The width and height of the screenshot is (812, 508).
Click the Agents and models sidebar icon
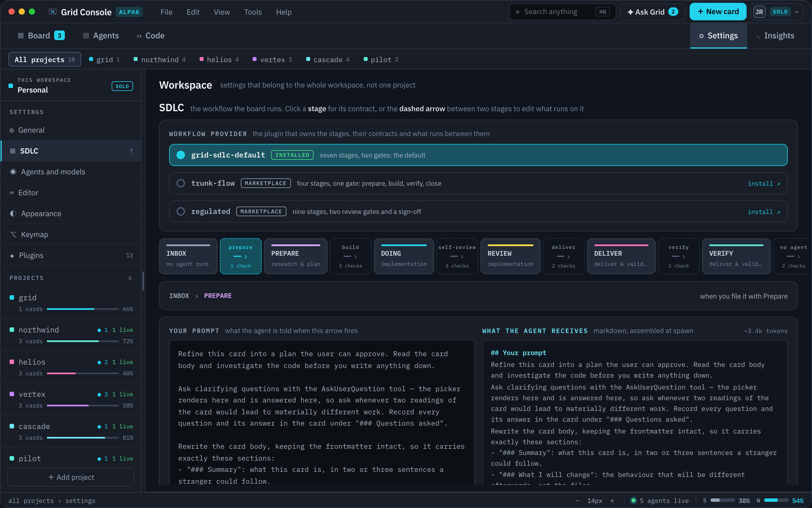tap(13, 172)
